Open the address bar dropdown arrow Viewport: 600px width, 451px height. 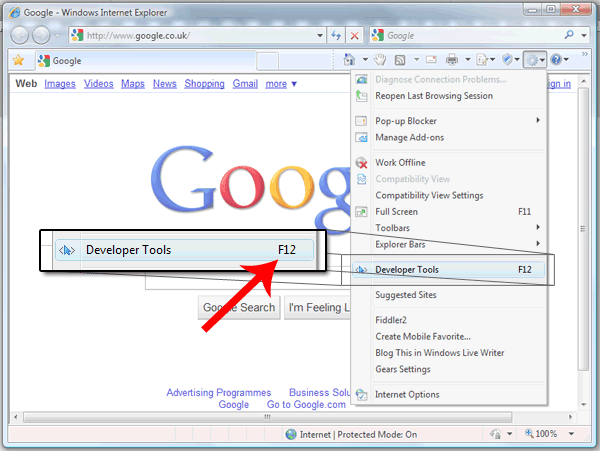[x=320, y=36]
